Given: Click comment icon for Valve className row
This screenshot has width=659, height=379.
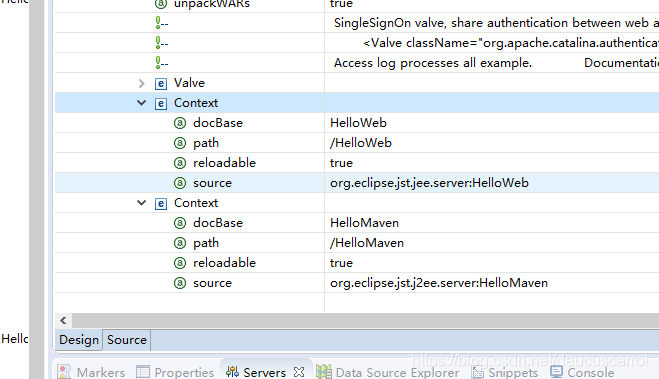Looking at the screenshot, I should tap(161, 43).
